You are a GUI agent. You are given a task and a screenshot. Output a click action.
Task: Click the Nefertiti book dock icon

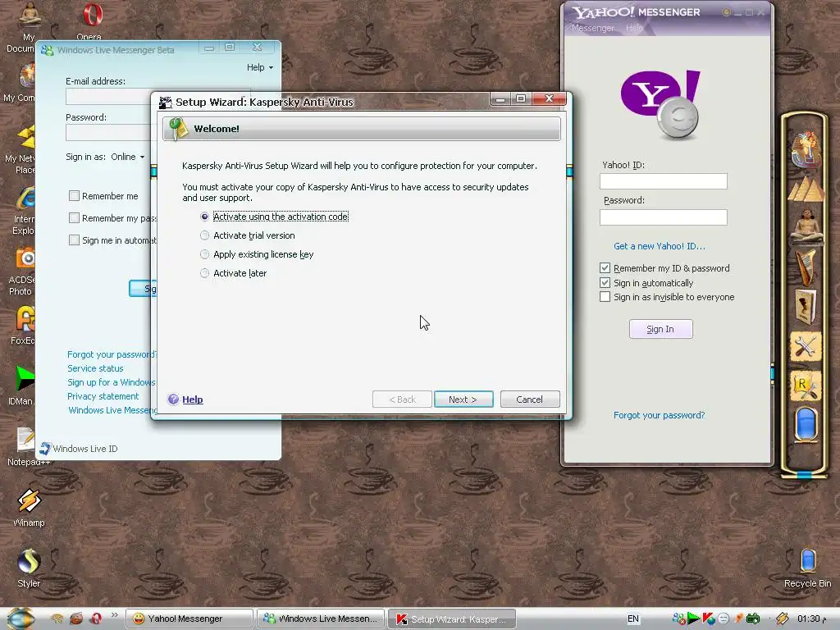(806, 307)
